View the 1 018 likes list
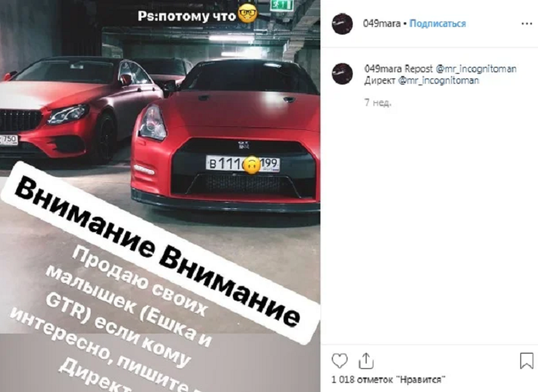The height and width of the screenshot is (392, 538). pyautogui.click(x=388, y=380)
